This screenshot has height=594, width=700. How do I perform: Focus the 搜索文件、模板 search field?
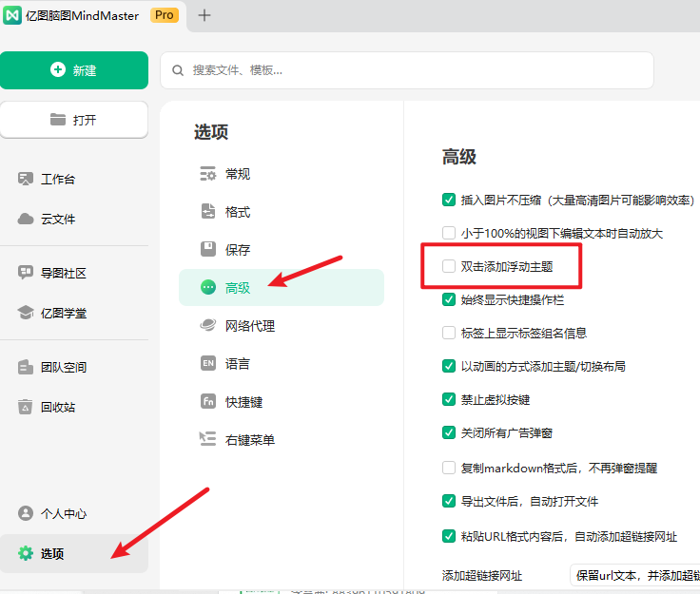click(418, 70)
